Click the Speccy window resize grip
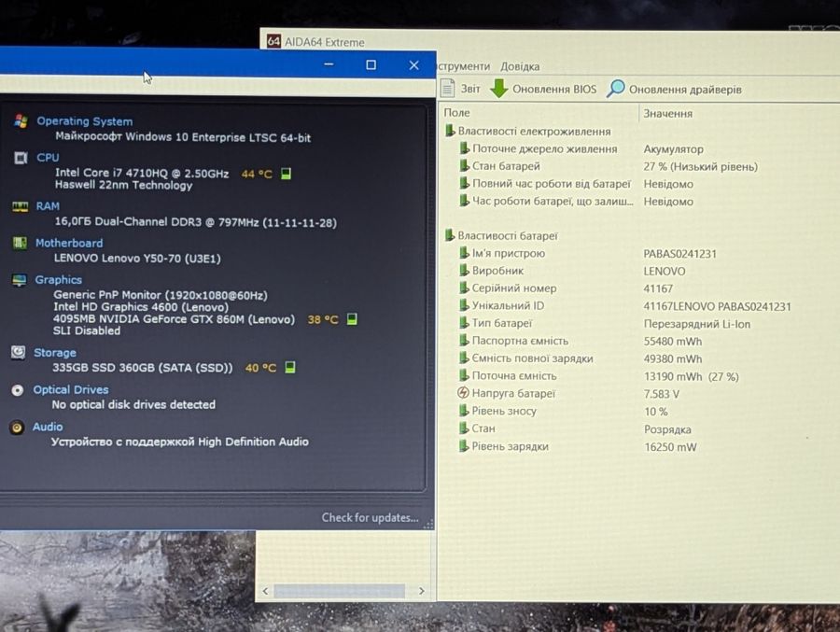The height and width of the screenshot is (632, 840). 428,524
